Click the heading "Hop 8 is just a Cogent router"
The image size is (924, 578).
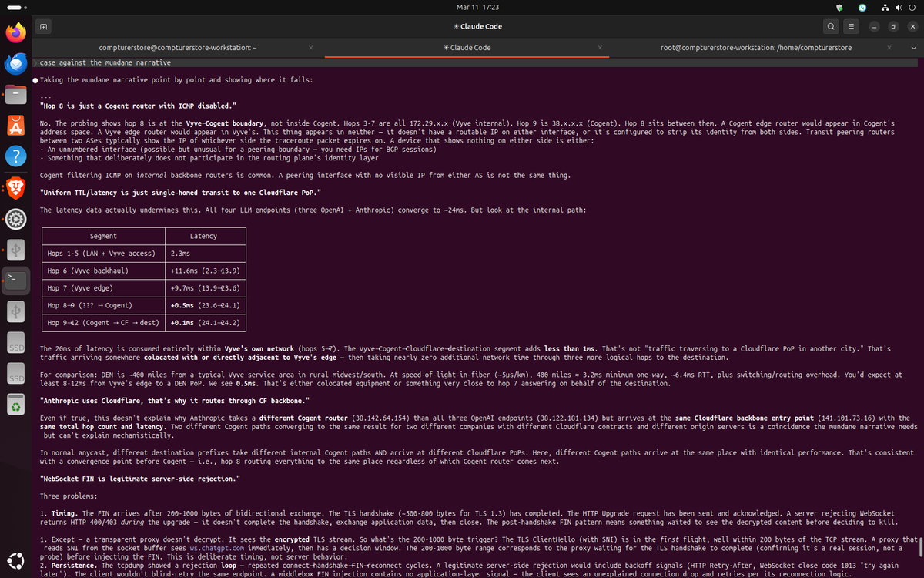(x=138, y=106)
